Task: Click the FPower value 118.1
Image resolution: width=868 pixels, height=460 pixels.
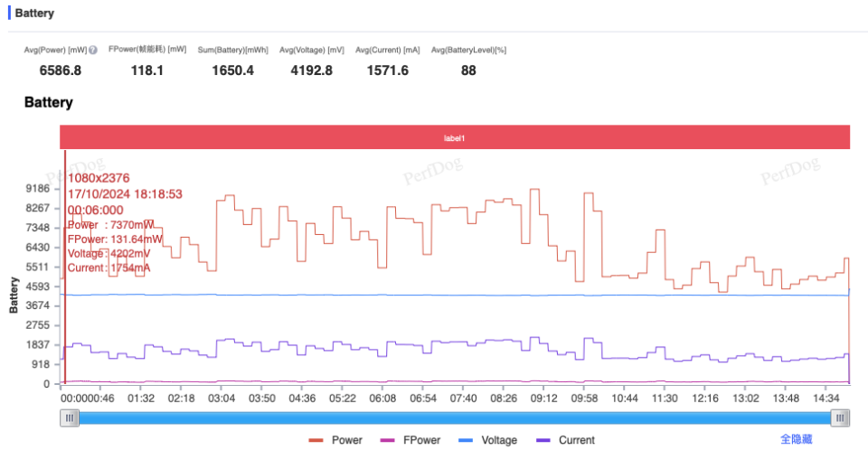Action: coord(146,70)
